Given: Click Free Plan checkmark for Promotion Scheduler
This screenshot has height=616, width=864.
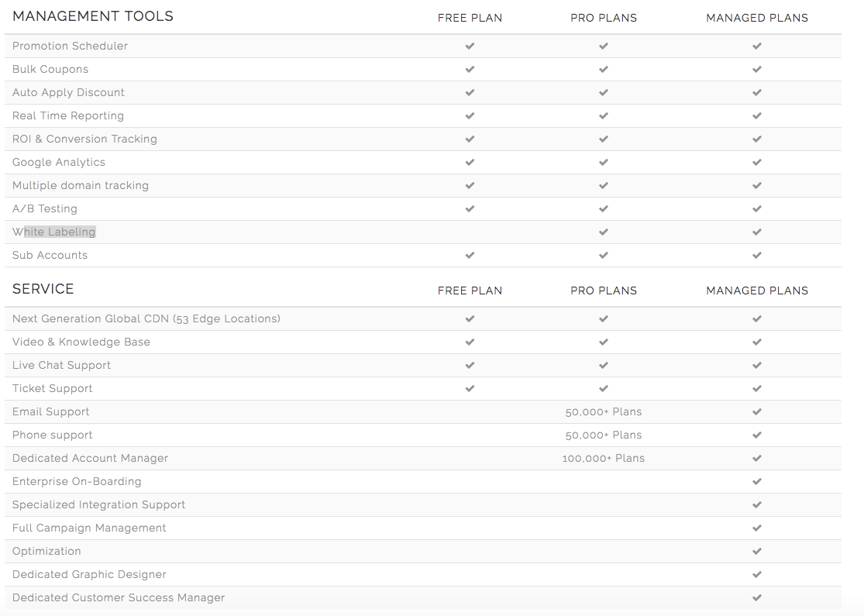Looking at the screenshot, I should click(470, 46).
